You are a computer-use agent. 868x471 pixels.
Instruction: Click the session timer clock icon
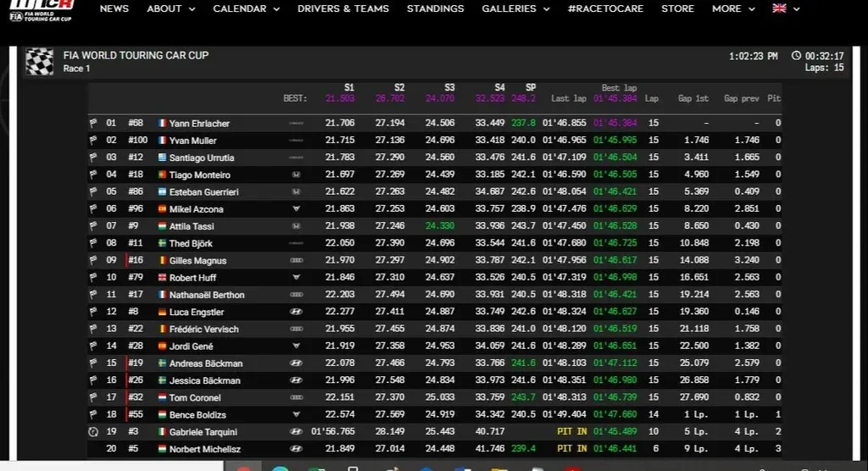[x=796, y=56]
